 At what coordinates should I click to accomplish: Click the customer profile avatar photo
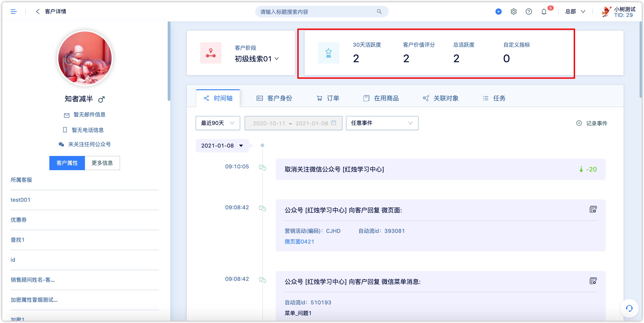(x=85, y=58)
